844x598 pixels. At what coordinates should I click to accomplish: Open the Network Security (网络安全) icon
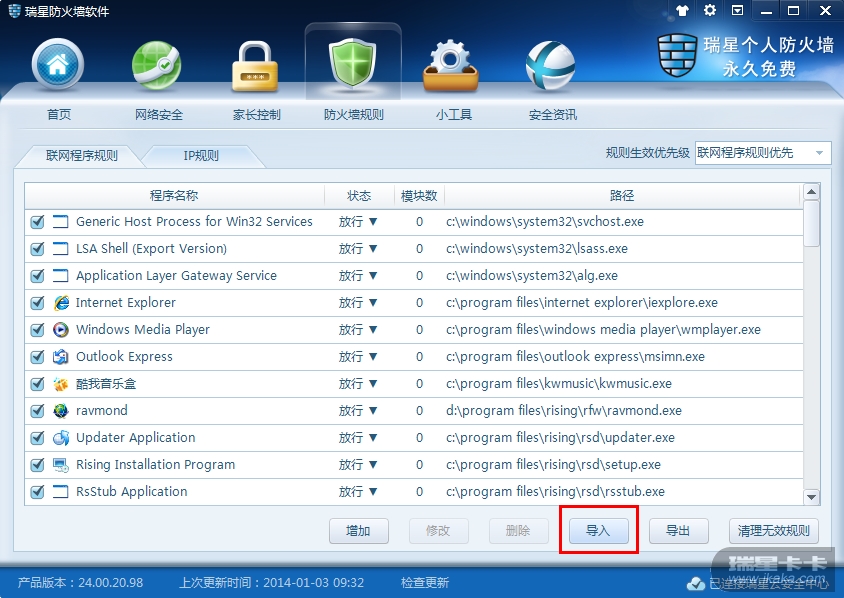point(157,66)
